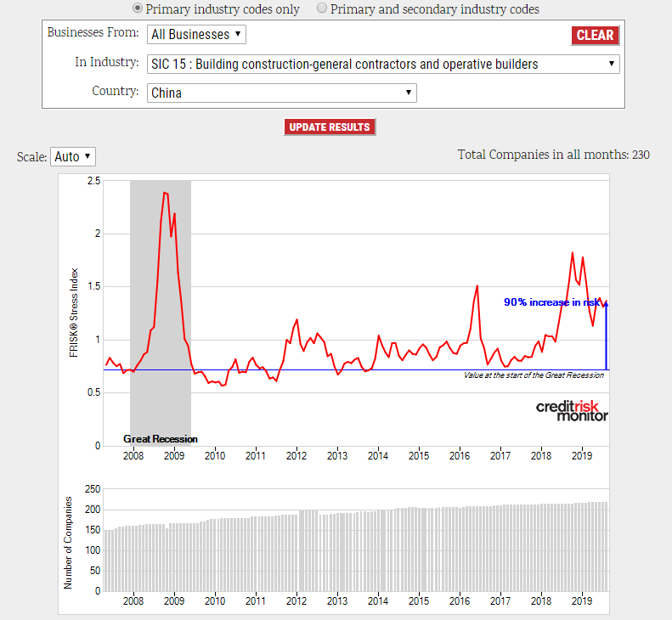Open the Country dropdown showing China
This screenshot has height=620, width=672.
point(281,93)
